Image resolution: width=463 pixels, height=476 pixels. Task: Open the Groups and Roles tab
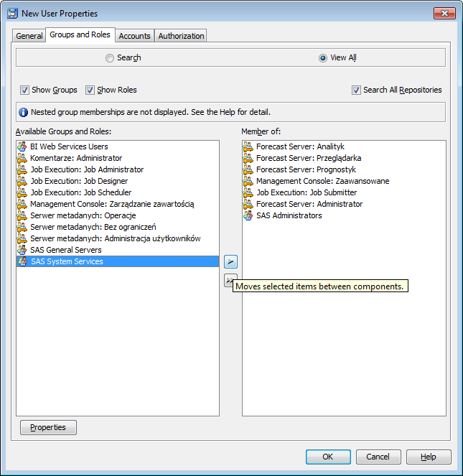[80, 34]
